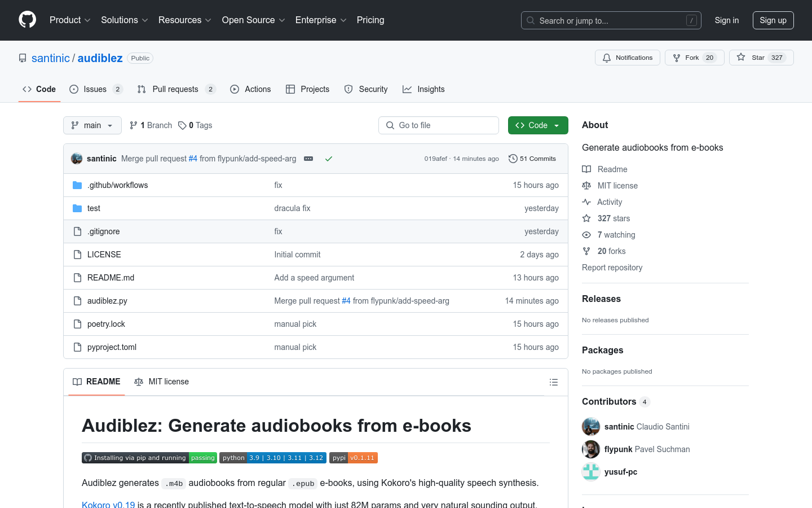Click the audiblez.py file icon
Image resolution: width=812 pixels, height=508 pixels.
point(77,301)
